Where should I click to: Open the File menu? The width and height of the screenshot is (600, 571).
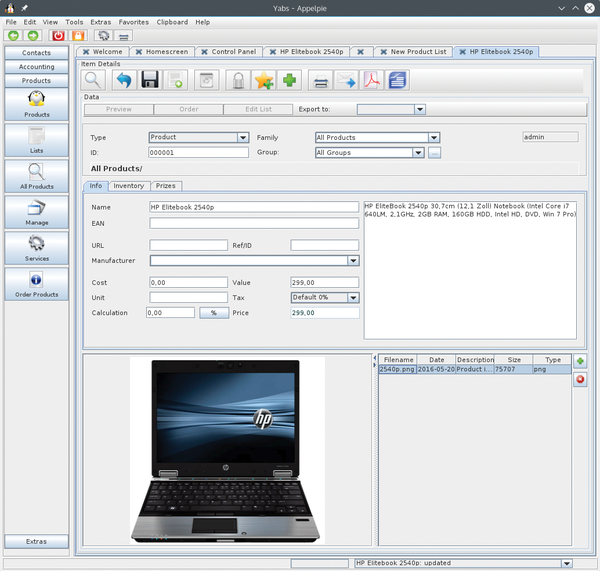pos(11,22)
